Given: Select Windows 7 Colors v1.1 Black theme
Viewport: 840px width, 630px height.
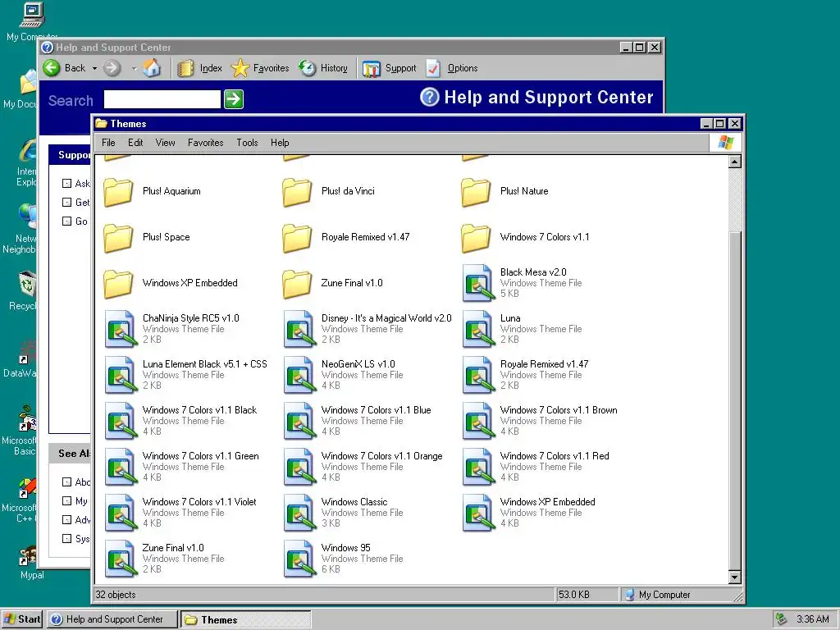Looking at the screenshot, I should (181, 421).
